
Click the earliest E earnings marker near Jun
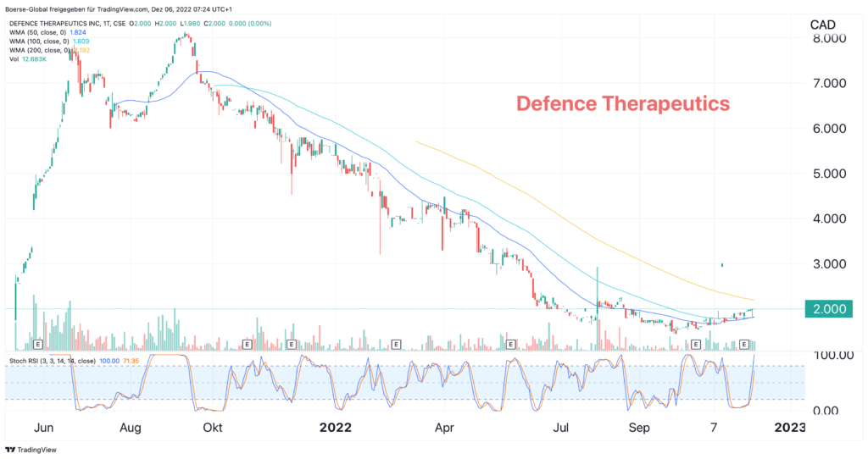[x=38, y=345]
